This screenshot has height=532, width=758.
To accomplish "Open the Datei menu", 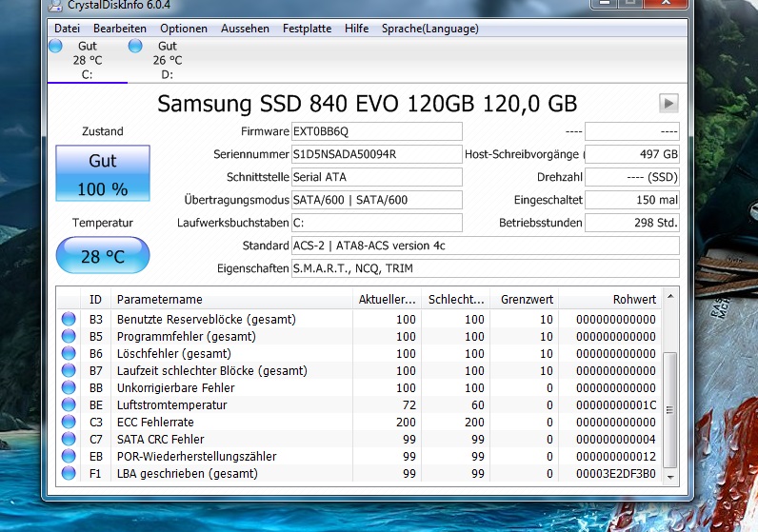I will [67, 29].
